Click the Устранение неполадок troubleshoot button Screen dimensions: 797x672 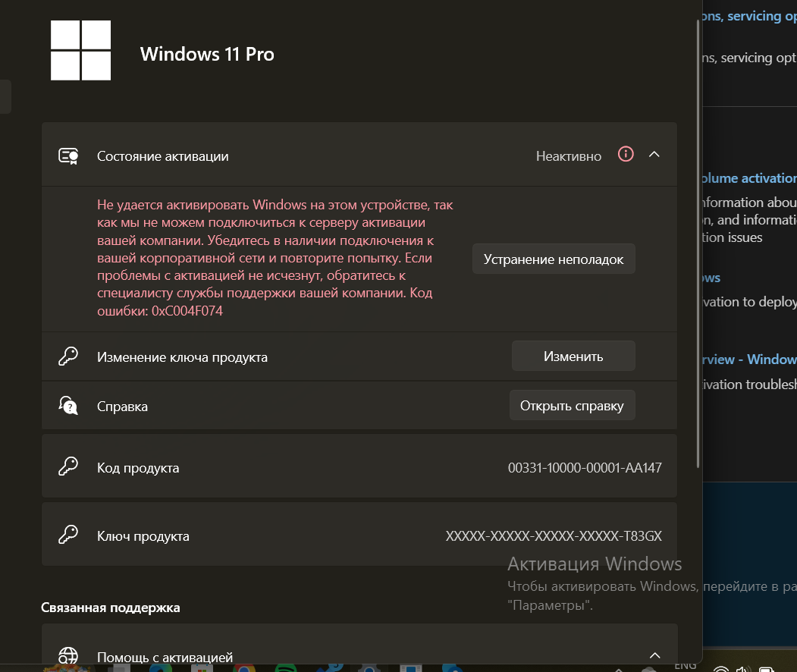click(554, 259)
